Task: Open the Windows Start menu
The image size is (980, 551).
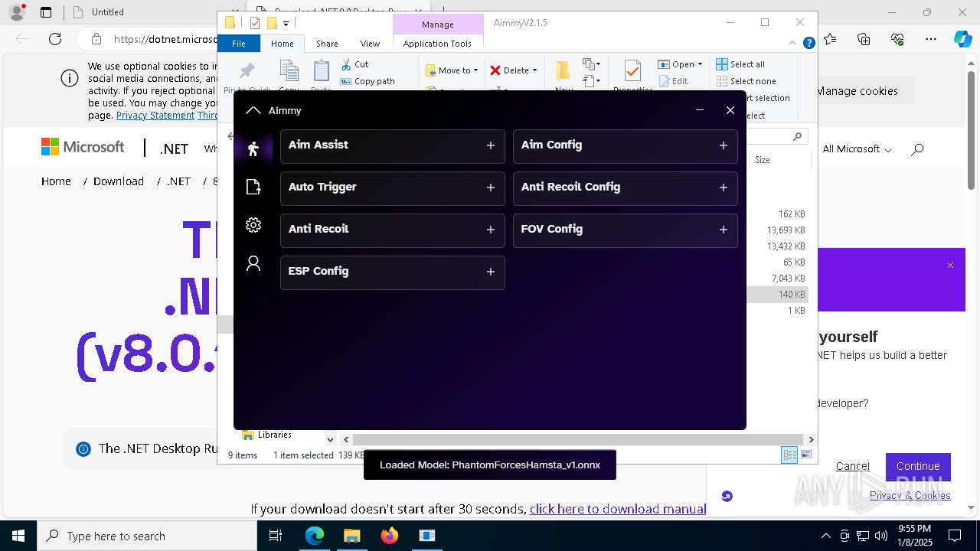Action: [18, 536]
